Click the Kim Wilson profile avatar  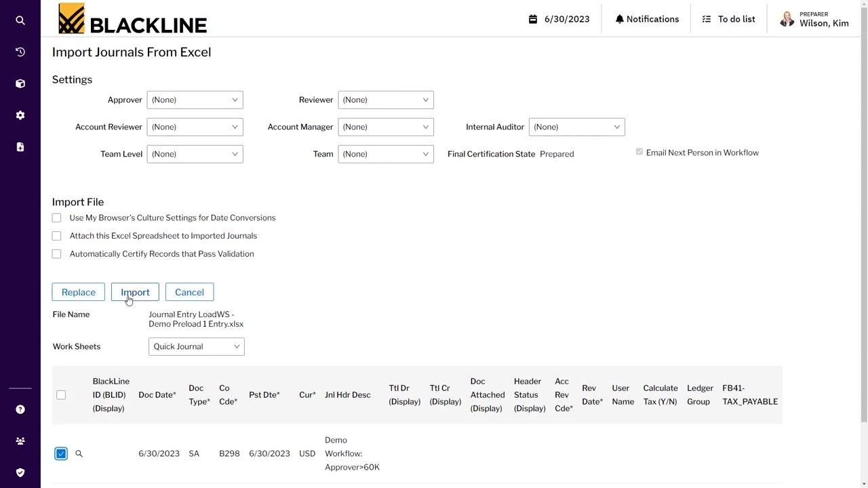[x=787, y=19]
